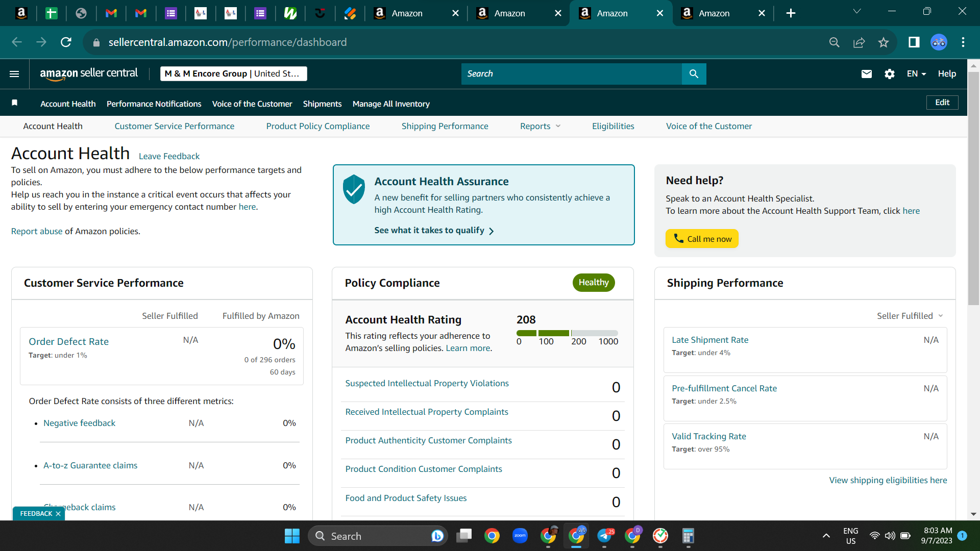Click the page vertical scrollbar

coord(973,189)
